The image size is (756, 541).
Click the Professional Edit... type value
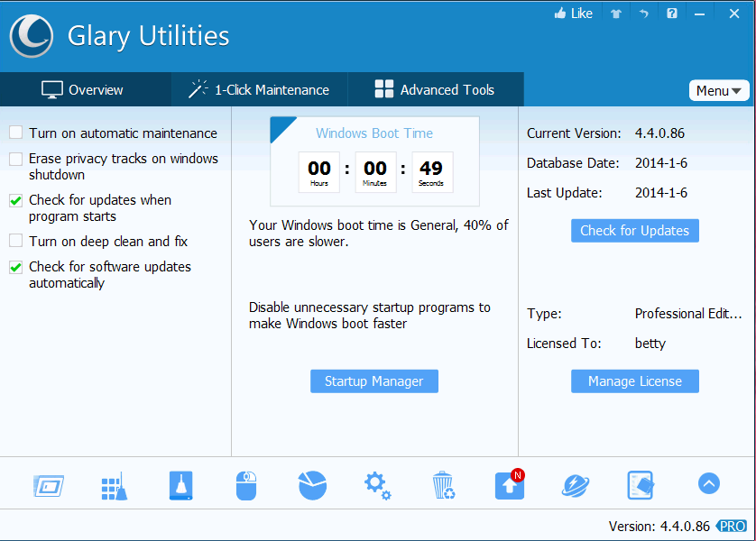(688, 314)
